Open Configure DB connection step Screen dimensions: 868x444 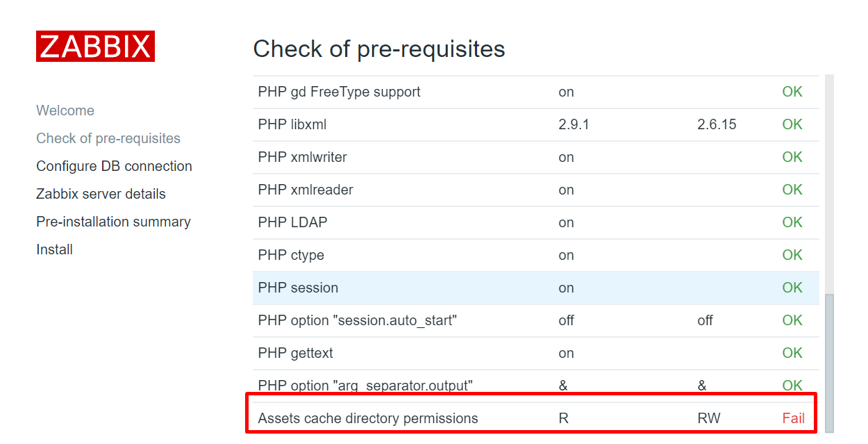point(114,166)
